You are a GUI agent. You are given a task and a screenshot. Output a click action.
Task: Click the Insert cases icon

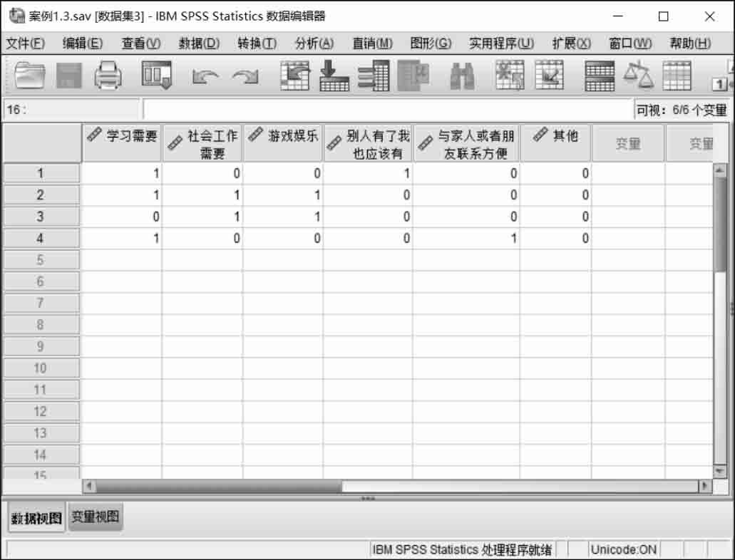coord(510,76)
